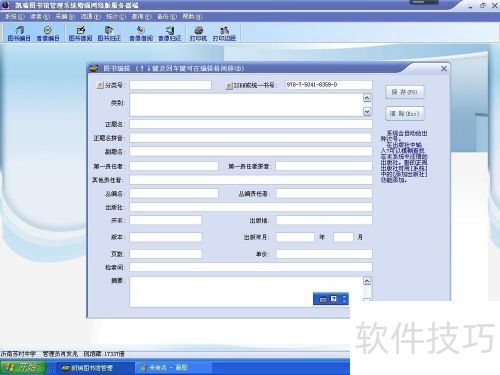Click the 保存(F9) save button
Screen dimensions: 500x375
tap(405, 92)
